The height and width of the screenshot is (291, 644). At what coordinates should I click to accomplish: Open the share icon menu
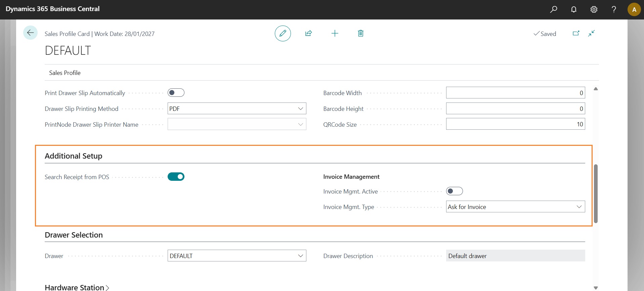click(308, 33)
